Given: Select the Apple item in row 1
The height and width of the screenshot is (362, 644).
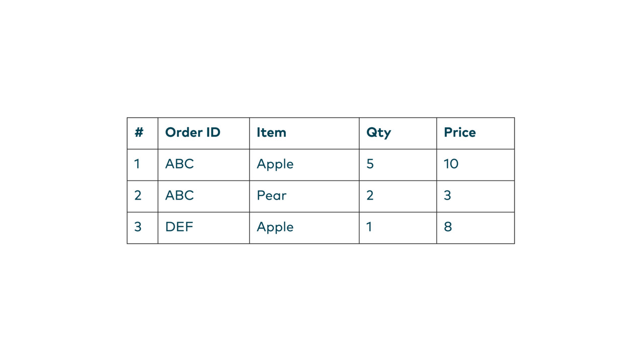Looking at the screenshot, I should 304,164.
